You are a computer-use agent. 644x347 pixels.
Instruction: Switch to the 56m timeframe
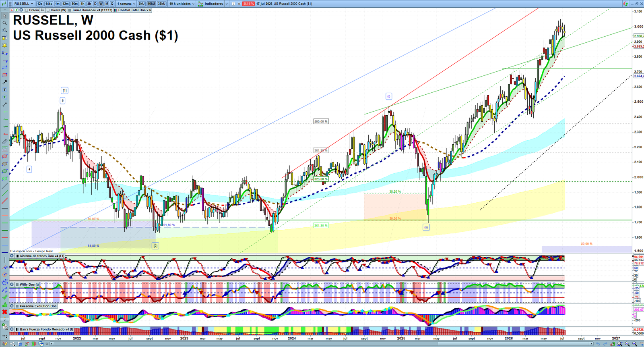coord(74,4)
